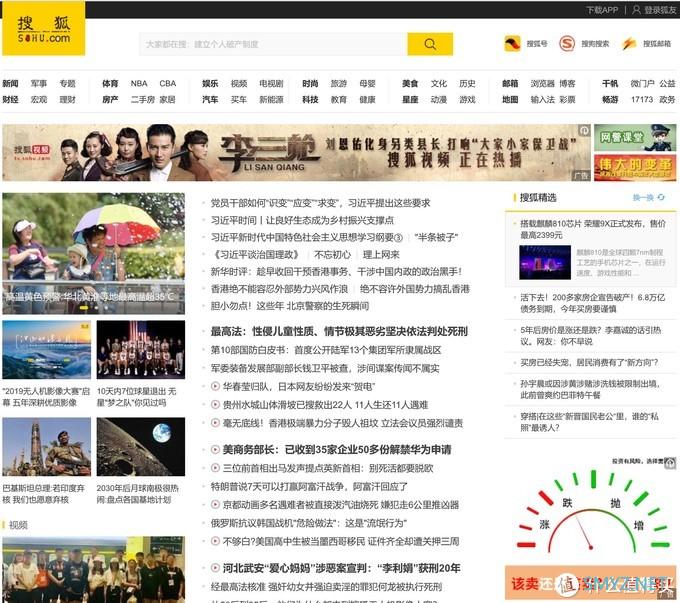Screen dimensions: 680x603
Task: Click the 李三枪 banner advertisement
Action: [296, 152]
